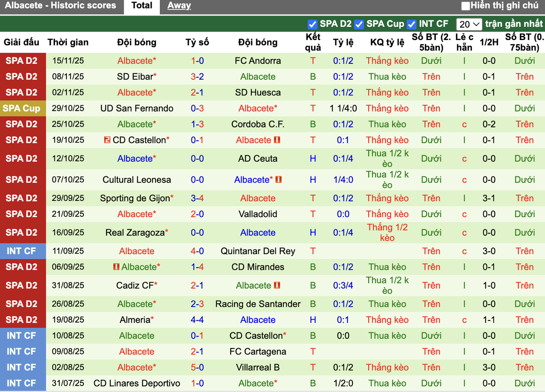The image size is (545, 392).
Task: Click the INT CF label for 11/09/25 match
Action: click(x=21, y=251)
